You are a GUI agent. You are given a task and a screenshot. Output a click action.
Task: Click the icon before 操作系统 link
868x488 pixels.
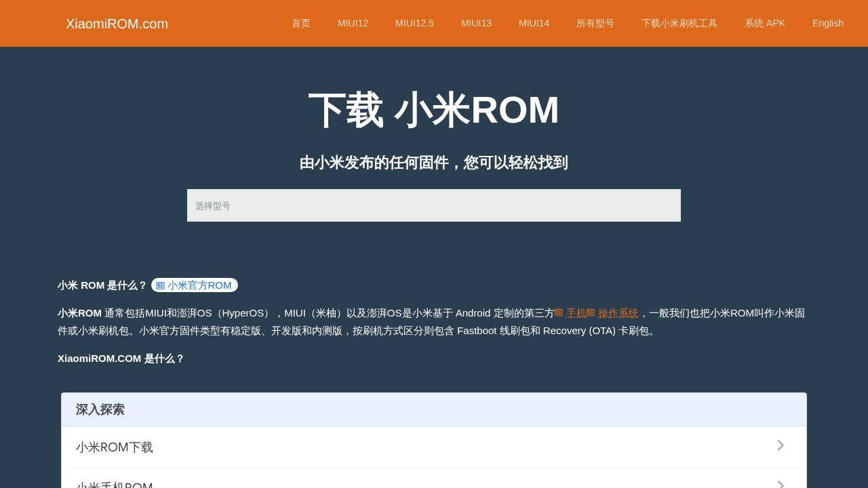click(591, 313)
